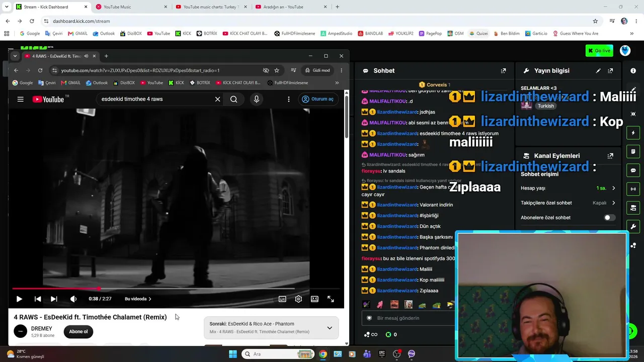The width and height of the screenshot is (644, 362).
Task: Open YouTube three-dot settings menu
Action: 289,99
